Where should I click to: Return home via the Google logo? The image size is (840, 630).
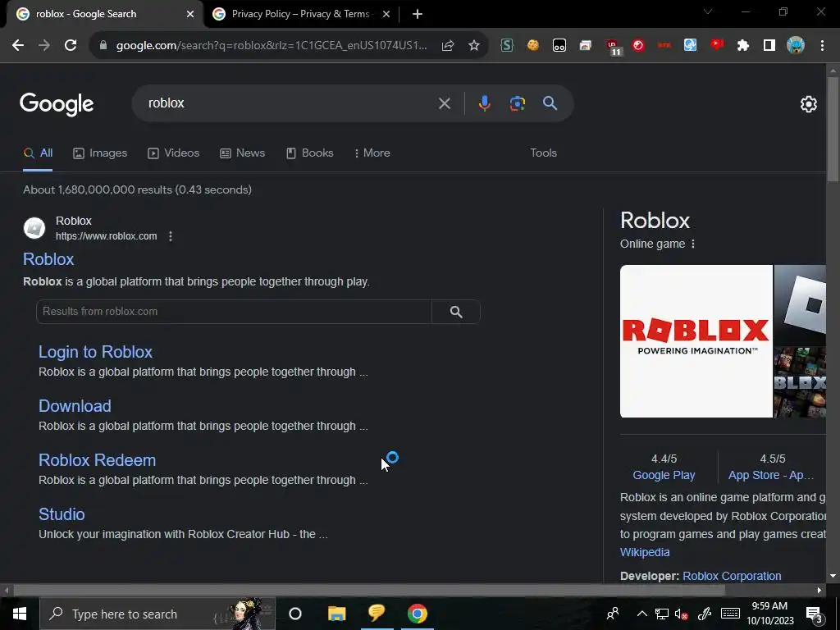point(57,104)
